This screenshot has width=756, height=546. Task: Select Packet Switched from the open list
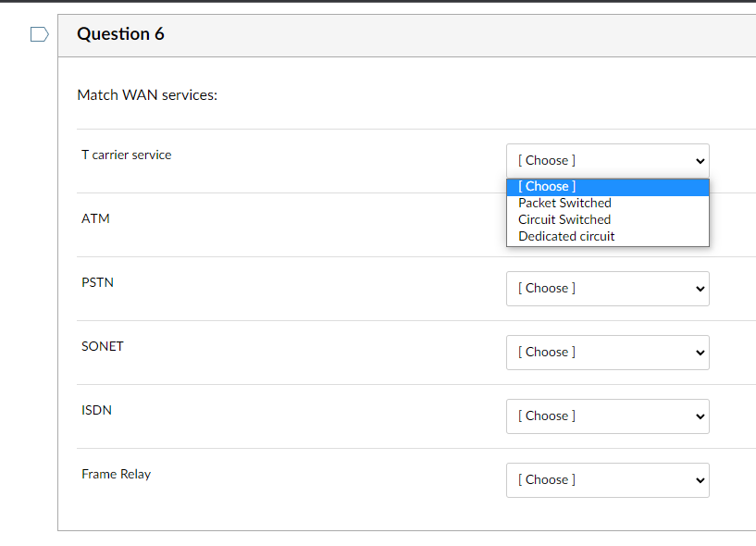pos(608,203)
